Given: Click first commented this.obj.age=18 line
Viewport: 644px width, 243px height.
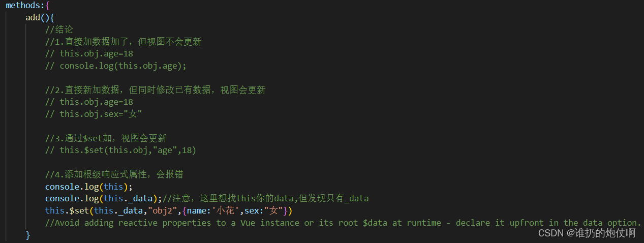Looking at the screenshot, I should 89,53.
